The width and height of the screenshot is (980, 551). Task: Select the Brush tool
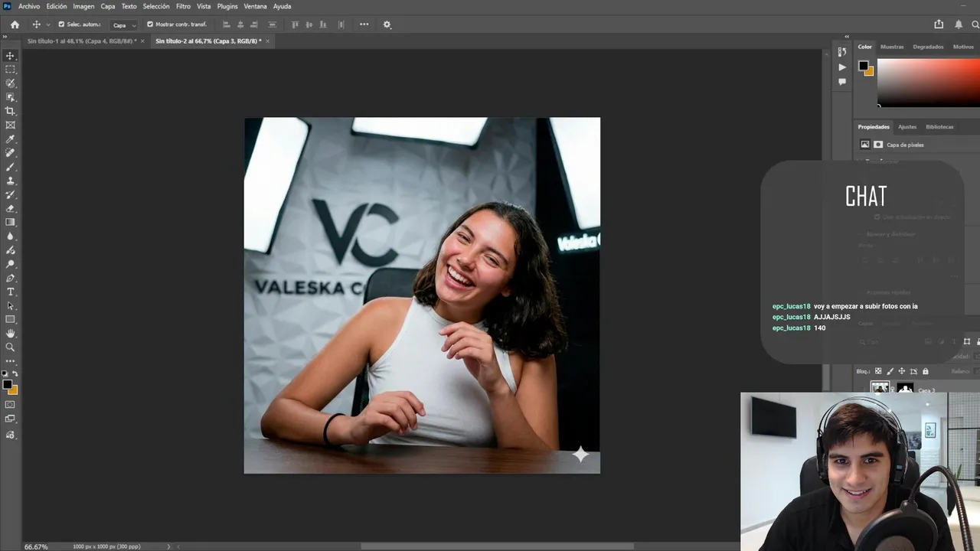pos(10,167)
